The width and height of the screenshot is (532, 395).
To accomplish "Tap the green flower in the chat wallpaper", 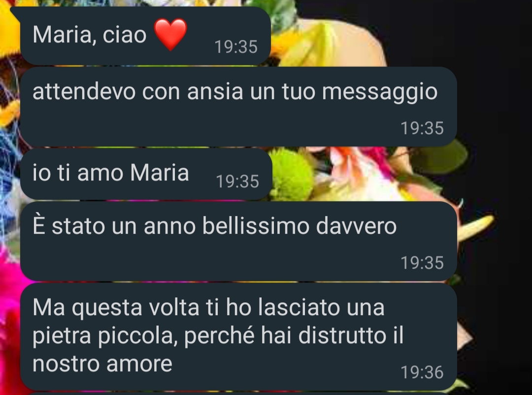I will pyautogui.click(x=291, y=175).
